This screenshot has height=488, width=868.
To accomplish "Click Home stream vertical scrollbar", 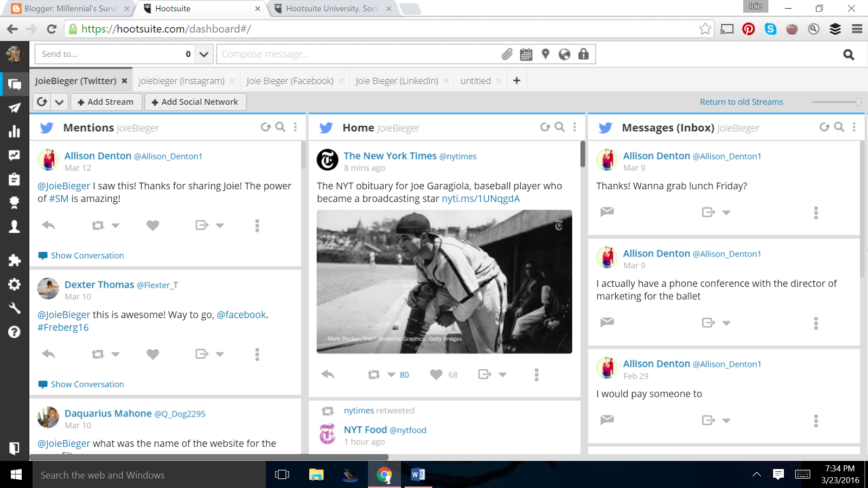I will [583, 154].
